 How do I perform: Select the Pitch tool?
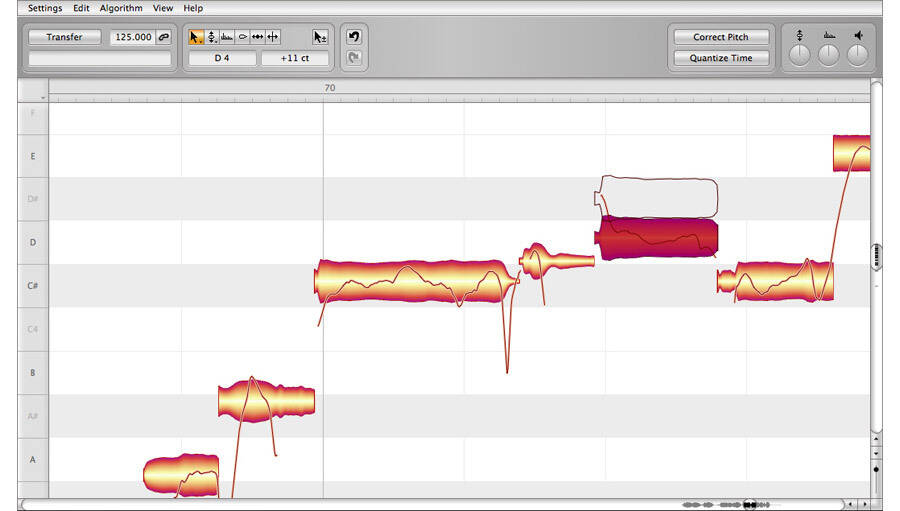click(212, 37)
